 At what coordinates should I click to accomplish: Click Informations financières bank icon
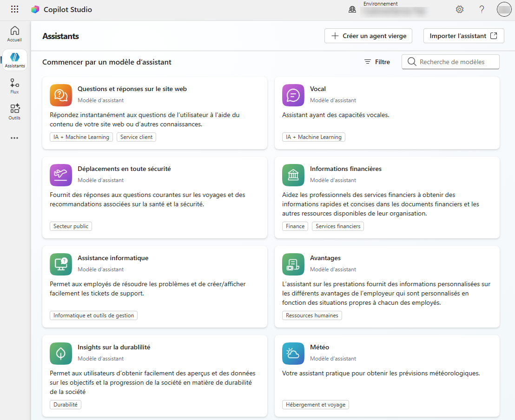pyautogui.click(x=293, y=175)
